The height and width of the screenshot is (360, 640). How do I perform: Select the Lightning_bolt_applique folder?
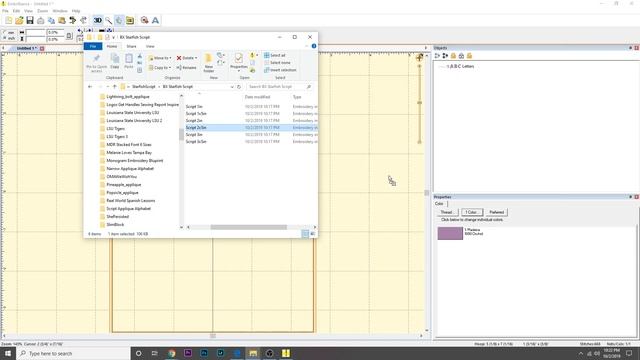point(128,97)
